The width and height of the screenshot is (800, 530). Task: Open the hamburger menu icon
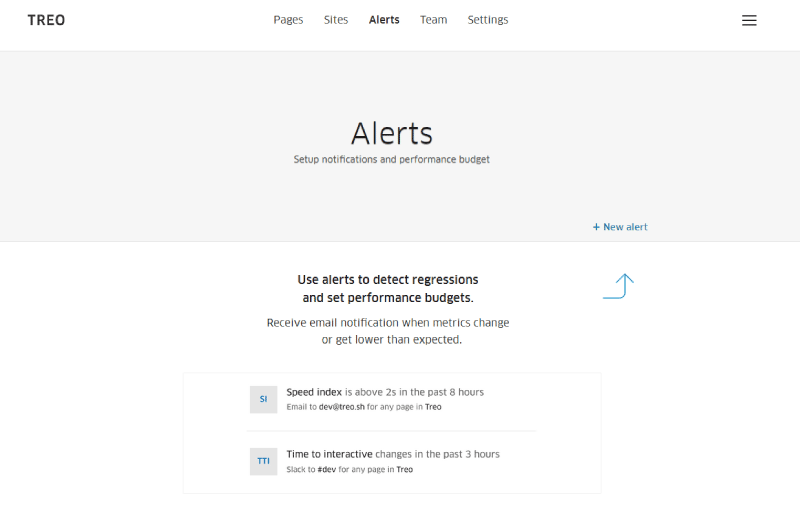tap(749, 20)
